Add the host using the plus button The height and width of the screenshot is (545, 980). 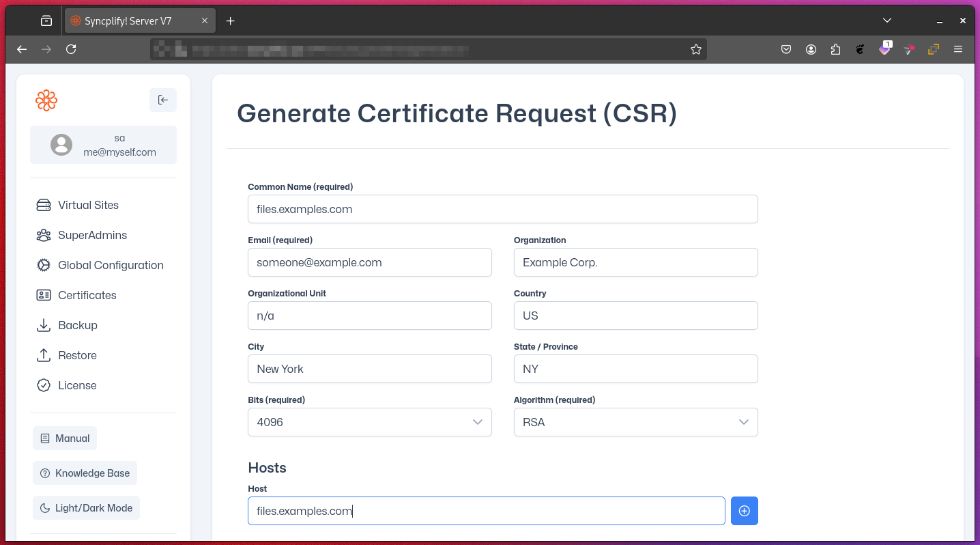coord(744,511)
